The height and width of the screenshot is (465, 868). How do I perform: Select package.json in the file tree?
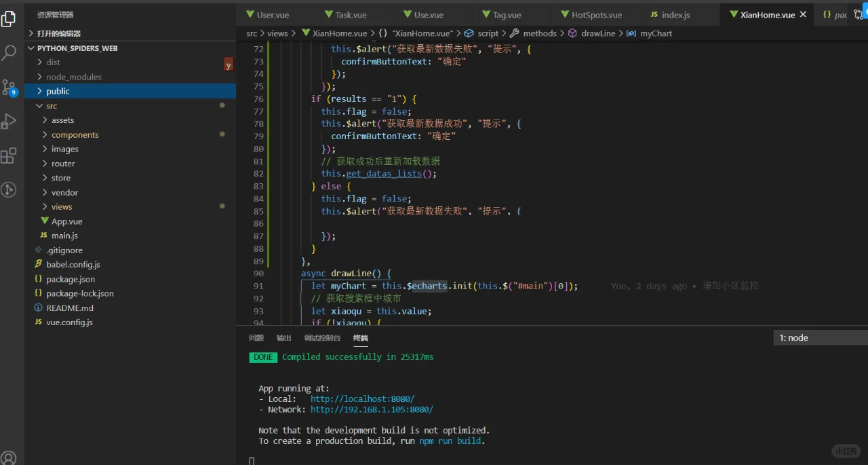click(x=70, y=279)
